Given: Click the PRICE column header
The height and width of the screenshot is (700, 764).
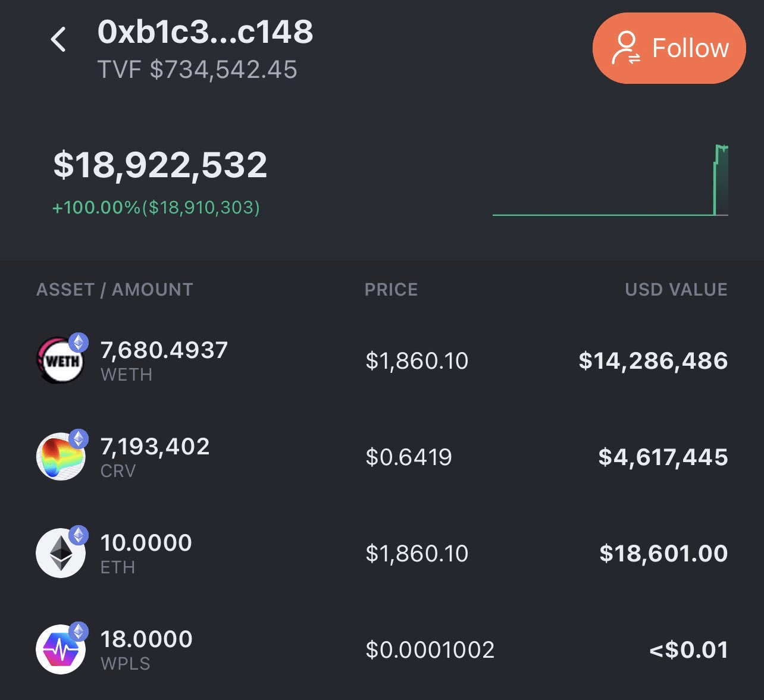Looking at the screenshot, I should click(391, 290).
